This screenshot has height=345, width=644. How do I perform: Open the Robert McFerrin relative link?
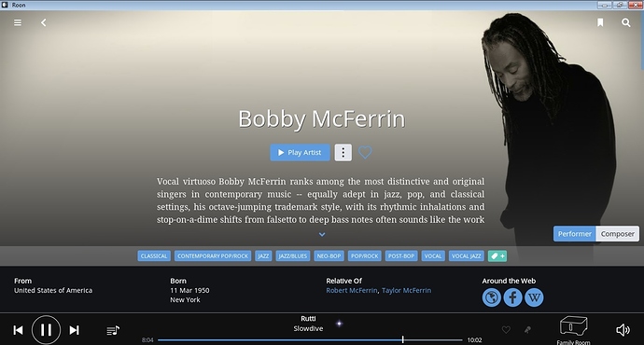tap(352, 290)
